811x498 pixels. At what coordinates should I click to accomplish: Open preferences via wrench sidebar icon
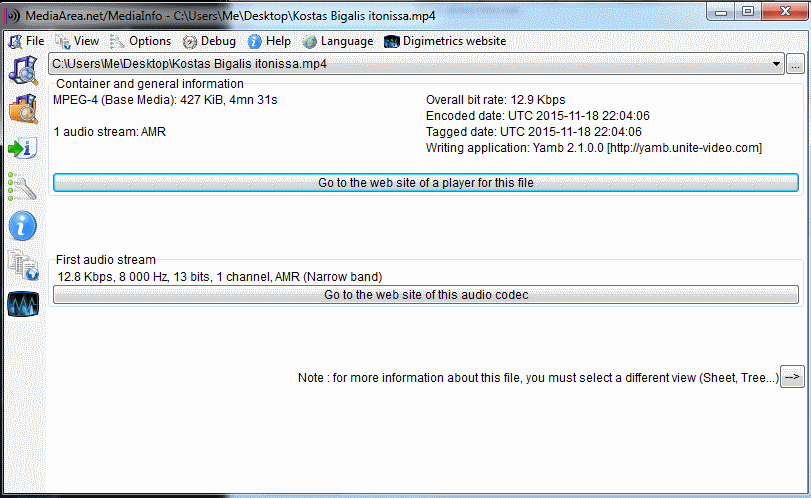(22, 186)
